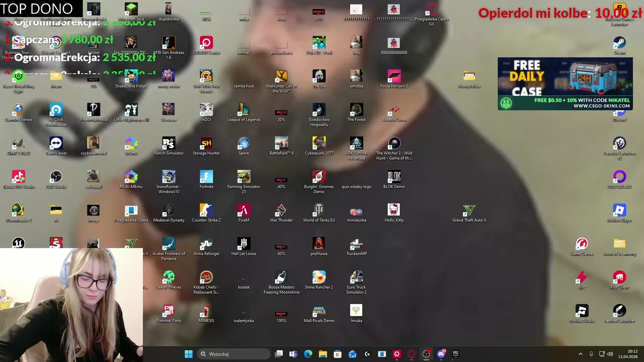Open the BLOK Demo icon

pos(394,179)
